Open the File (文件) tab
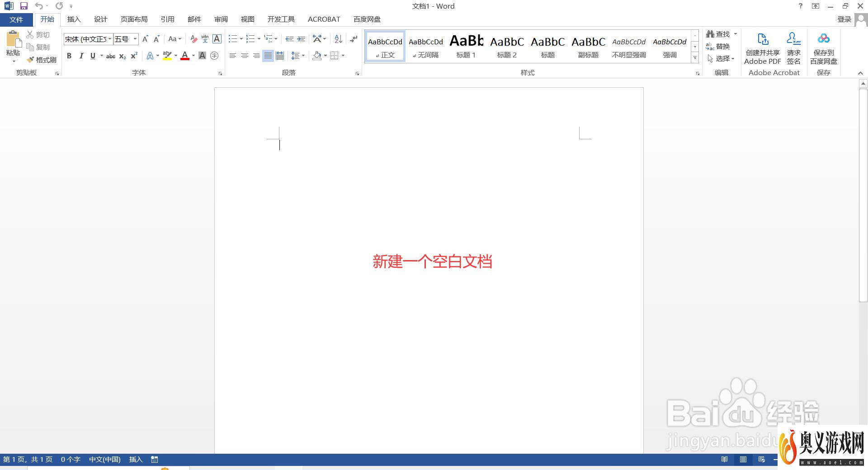The image size is (868, 470). click(x=16, y=19)
